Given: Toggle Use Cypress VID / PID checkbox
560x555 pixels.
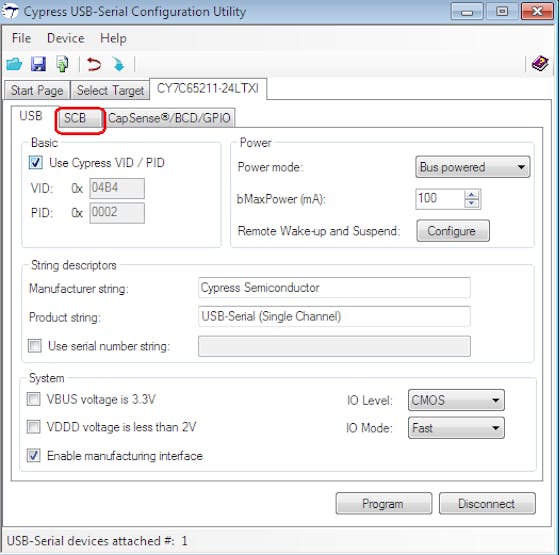Looking at the screenshot, I should [36, 163].
